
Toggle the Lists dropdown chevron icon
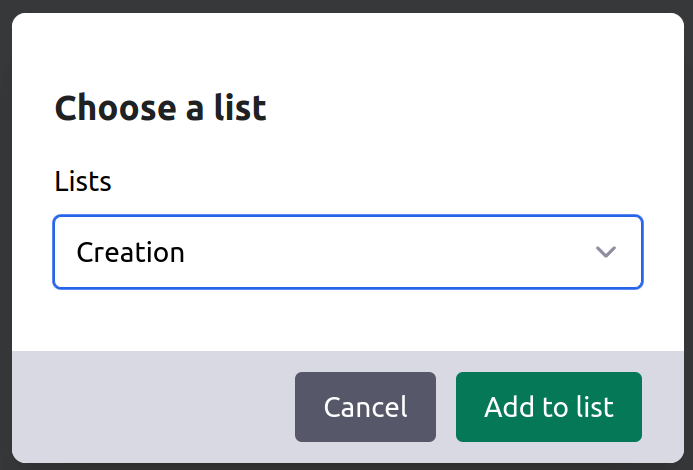605,252
